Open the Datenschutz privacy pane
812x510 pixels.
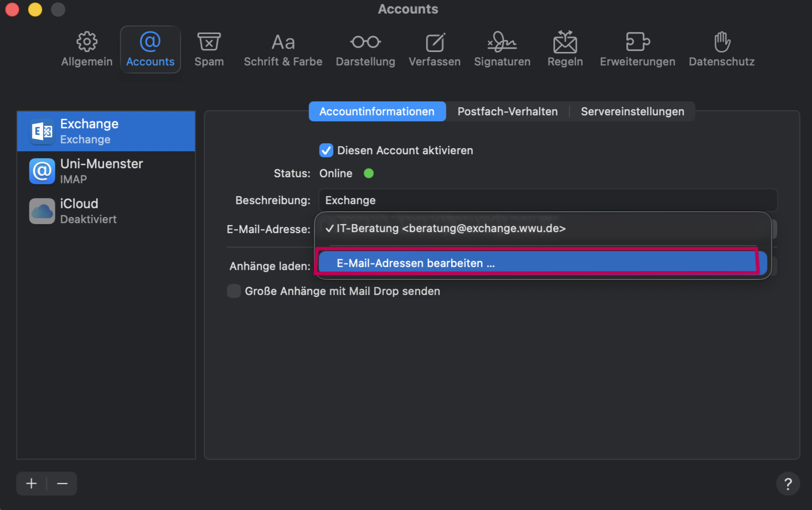tap(721, 49)
